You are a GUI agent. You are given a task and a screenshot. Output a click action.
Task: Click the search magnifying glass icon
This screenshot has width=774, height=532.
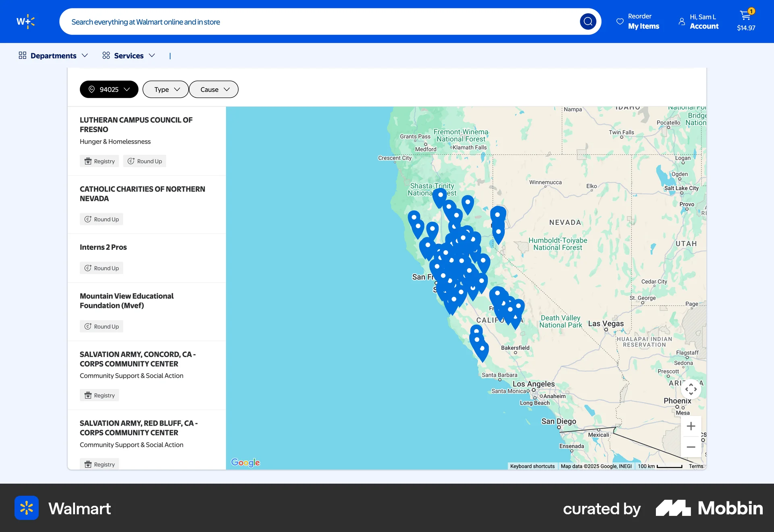(588, 21)
